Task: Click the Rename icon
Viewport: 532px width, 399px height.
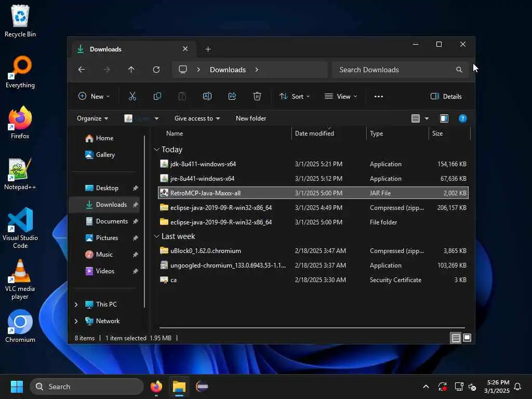Action: (207, 96)
